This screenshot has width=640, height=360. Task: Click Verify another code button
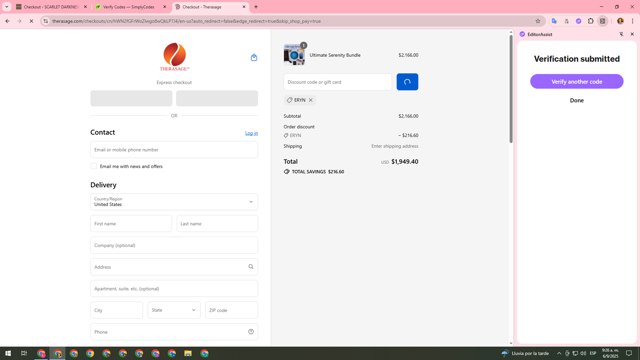tap(576, 82)
